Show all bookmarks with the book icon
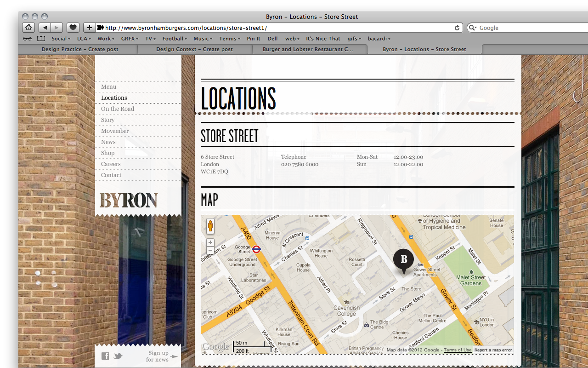Screen dimensions: 588x368 pos(41,39)
